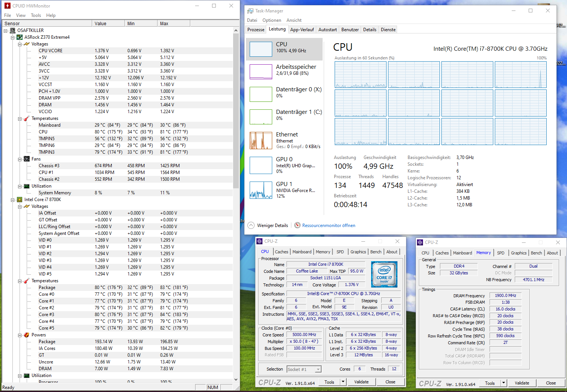Switch to the Autostart tab
Screen dimensions: 567x392
327,30
